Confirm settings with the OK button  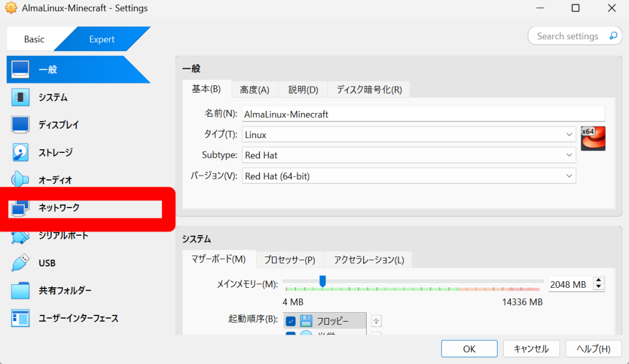point(469,349)
